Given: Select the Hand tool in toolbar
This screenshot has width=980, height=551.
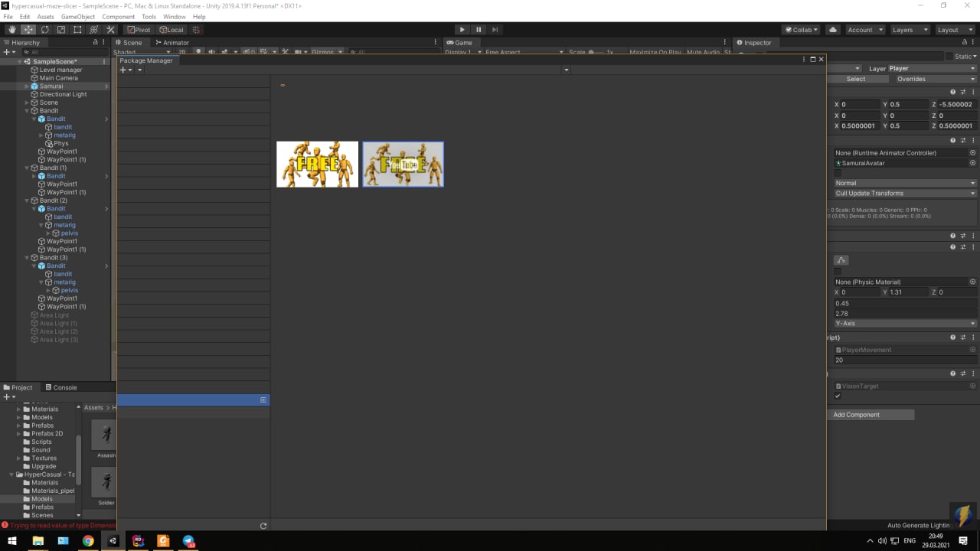Looking at the screenshot, I should pyautogui.click(x=11, y=30).
